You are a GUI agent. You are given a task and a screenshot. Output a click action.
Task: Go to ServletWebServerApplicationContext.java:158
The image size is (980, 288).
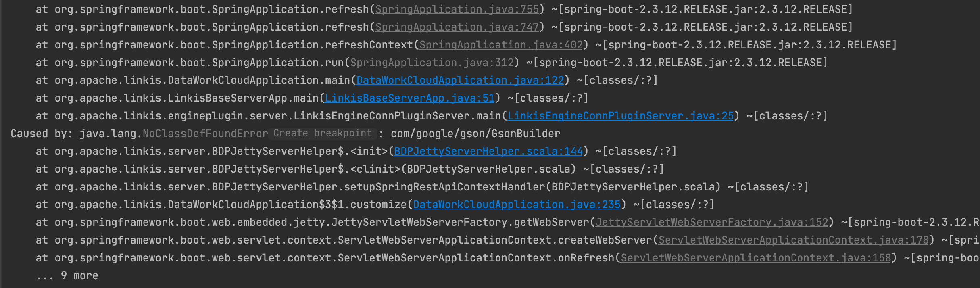click(755, 258)
